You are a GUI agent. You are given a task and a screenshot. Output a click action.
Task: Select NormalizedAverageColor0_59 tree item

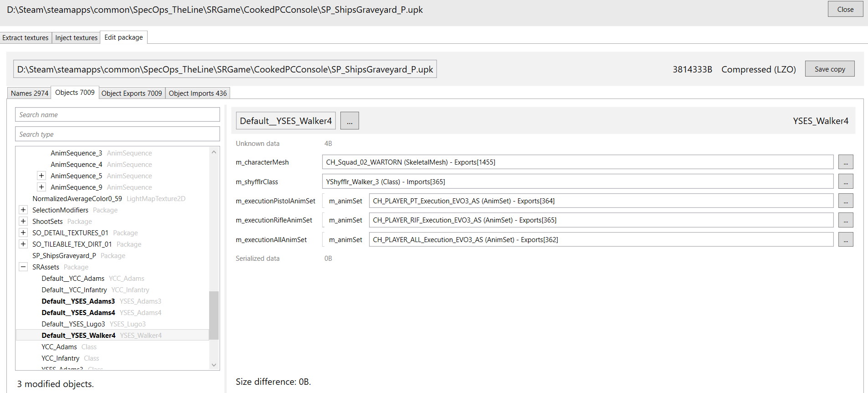pos(77,199)
